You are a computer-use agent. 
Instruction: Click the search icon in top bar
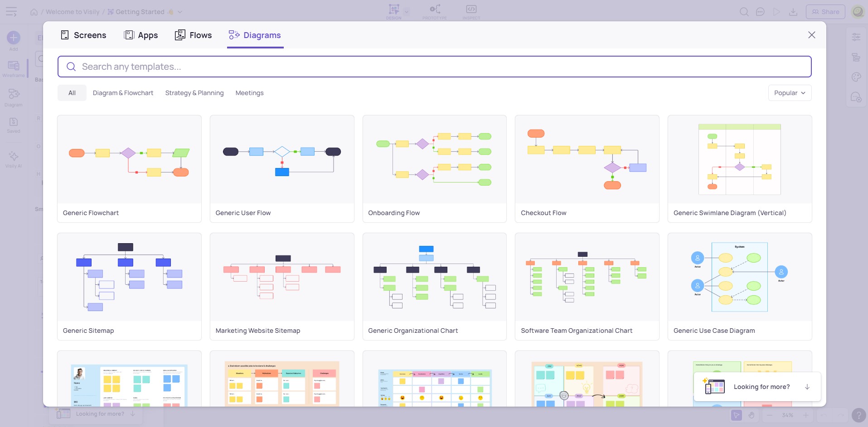click(x=744, y=12)
